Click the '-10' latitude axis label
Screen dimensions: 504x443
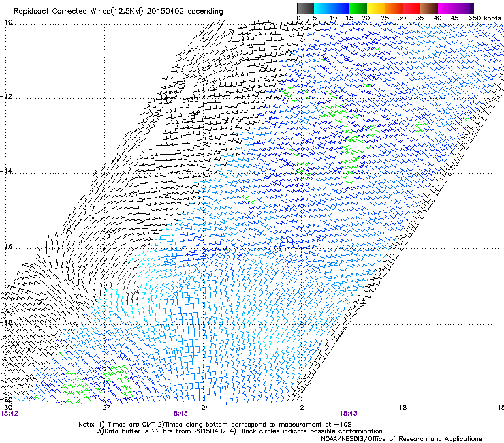(x=6, y=22)
